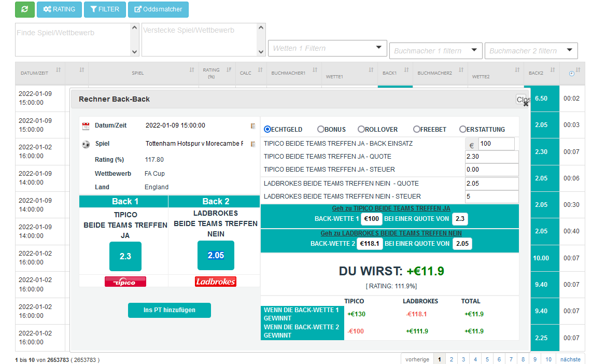Screen dimensions: 592x364
Task: Select the ECHTGELD radio option
Action: [x=267, y=129]
